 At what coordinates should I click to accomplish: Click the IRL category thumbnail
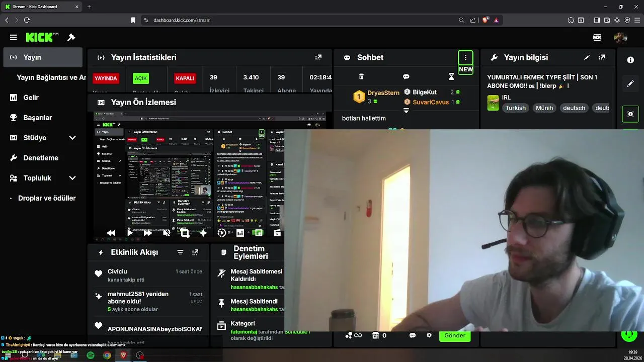(x=493, y=103)
